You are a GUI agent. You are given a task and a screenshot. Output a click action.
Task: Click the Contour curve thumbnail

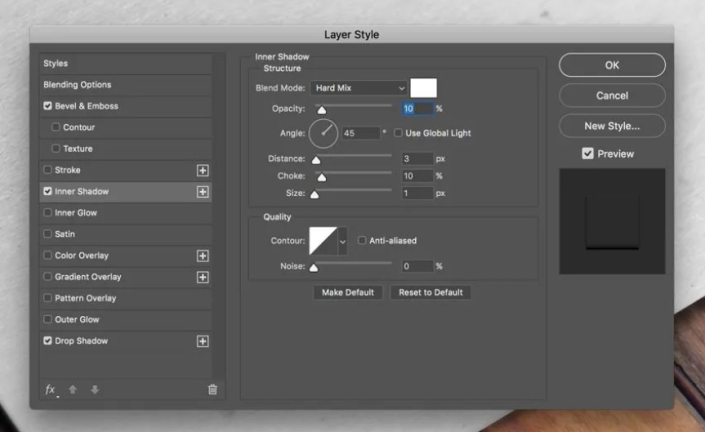point(323,241)
